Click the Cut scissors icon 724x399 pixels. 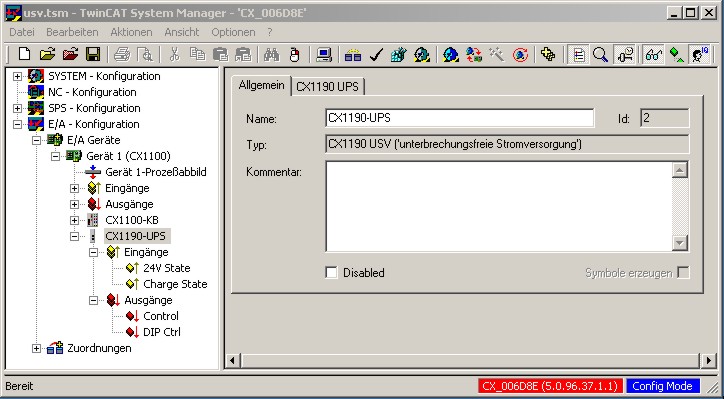tap(174, 54)
